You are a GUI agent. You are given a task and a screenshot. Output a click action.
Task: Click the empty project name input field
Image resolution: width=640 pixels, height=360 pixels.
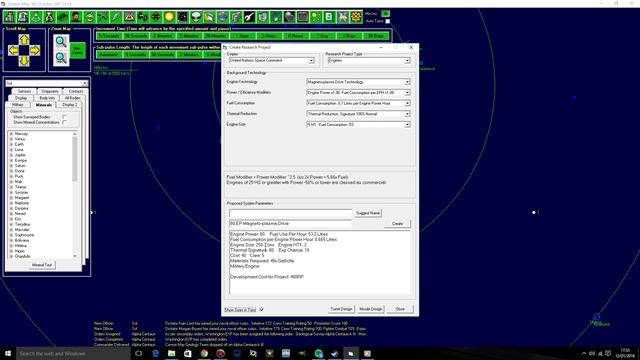[290, 213]
